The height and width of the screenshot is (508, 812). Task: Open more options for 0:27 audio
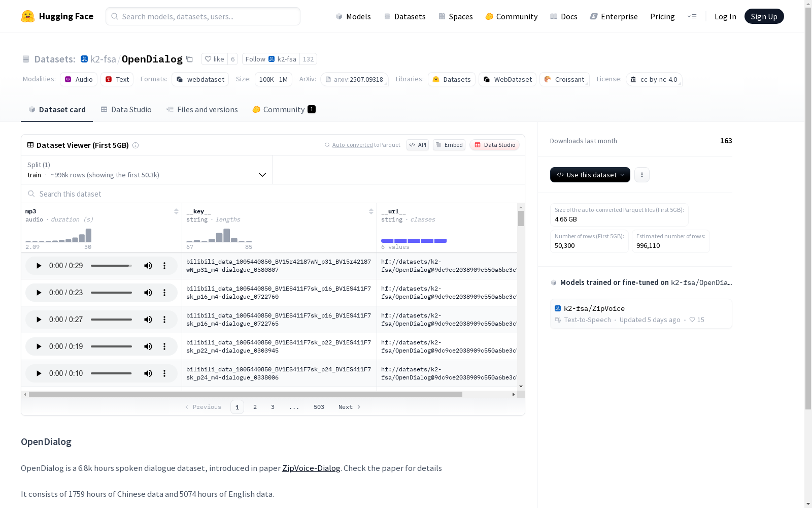pyautogui.click(x=164, y=320)
